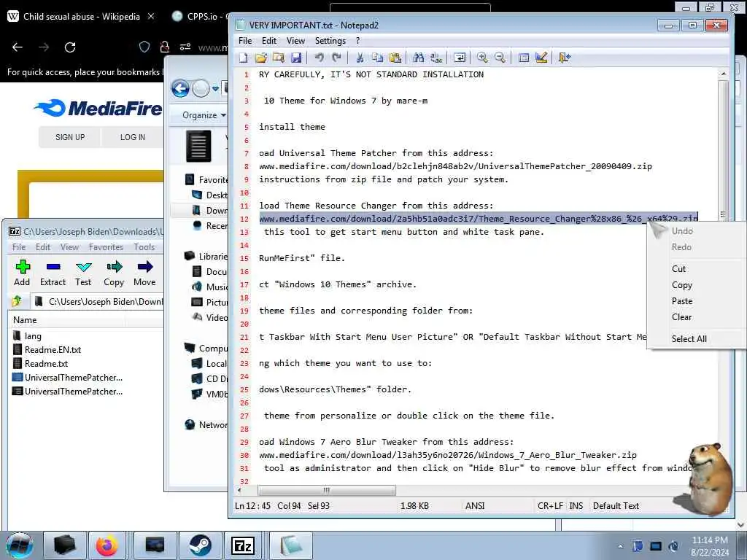Screen dimensions: 747x560
Task: Click the Add button in 7-Zip
Action: point(22,273)
